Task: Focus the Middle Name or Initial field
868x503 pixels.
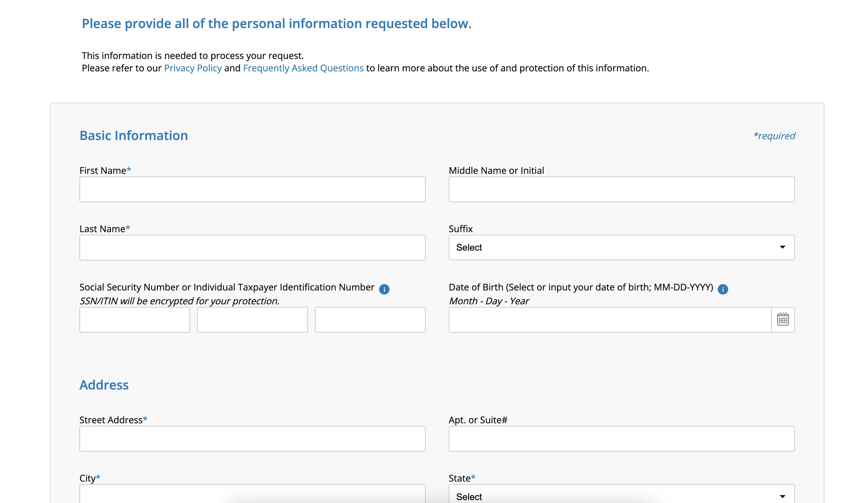Action: [x=621, y=189]
